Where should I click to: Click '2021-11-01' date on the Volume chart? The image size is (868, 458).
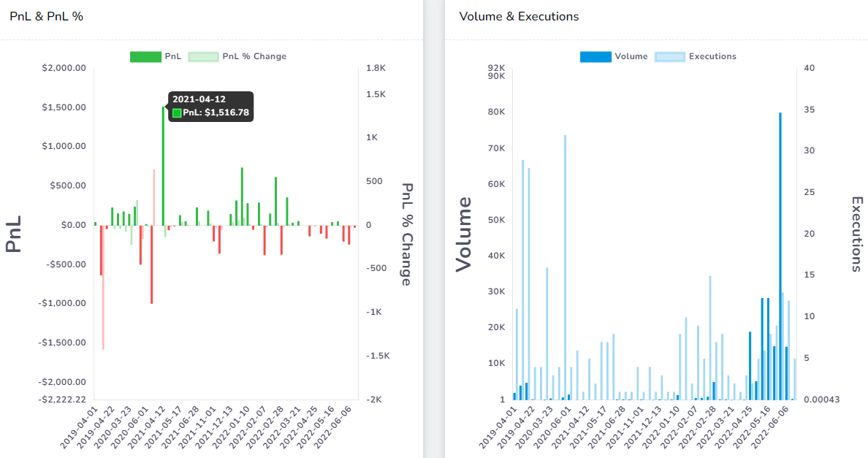tap(625, 427)
